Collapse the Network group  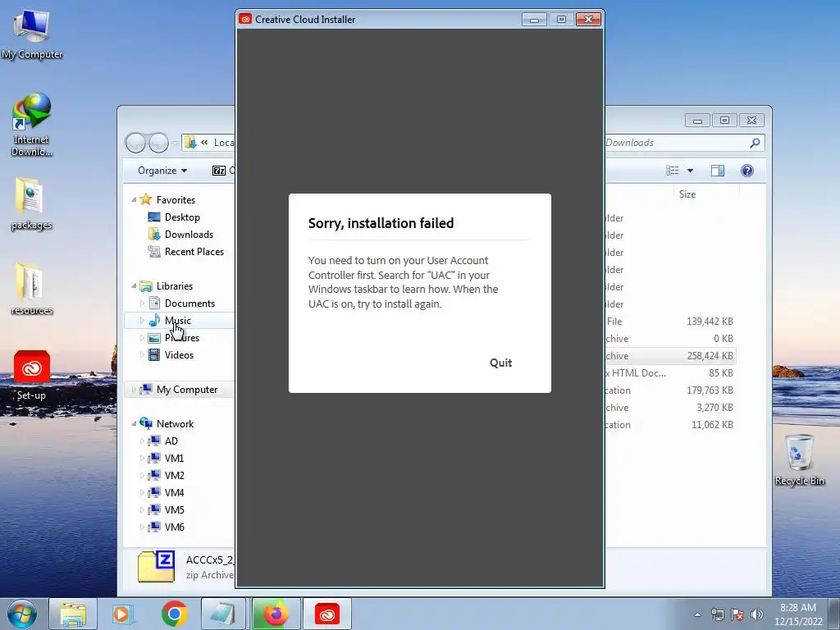134,423
